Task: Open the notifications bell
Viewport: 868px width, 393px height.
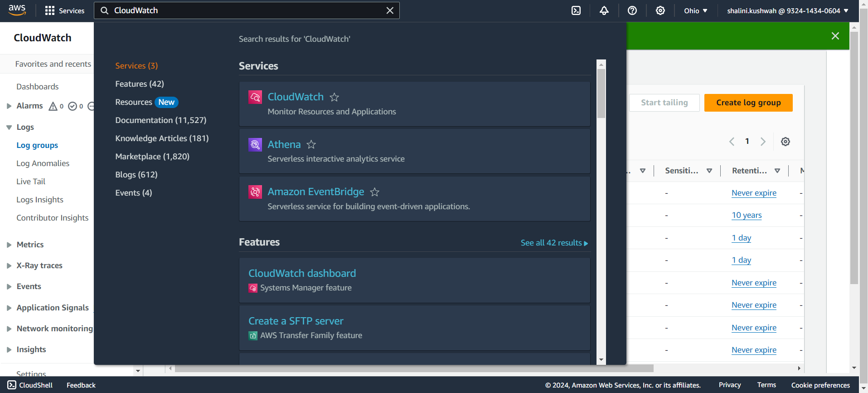Action: [604, 10]
